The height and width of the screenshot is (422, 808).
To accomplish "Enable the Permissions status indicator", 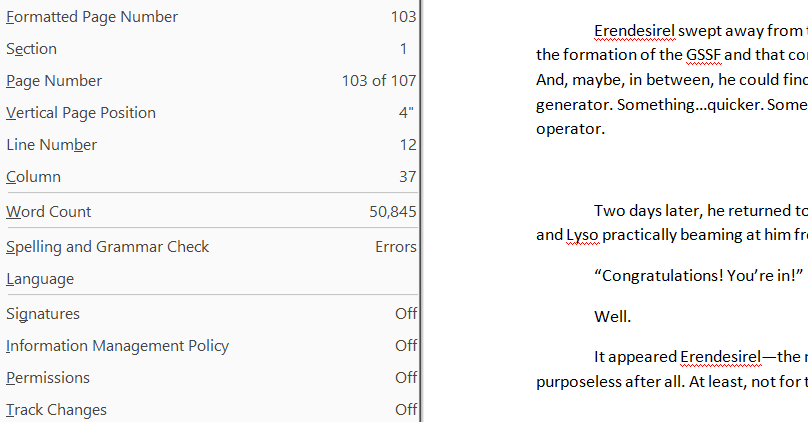I will pos(48,378).
